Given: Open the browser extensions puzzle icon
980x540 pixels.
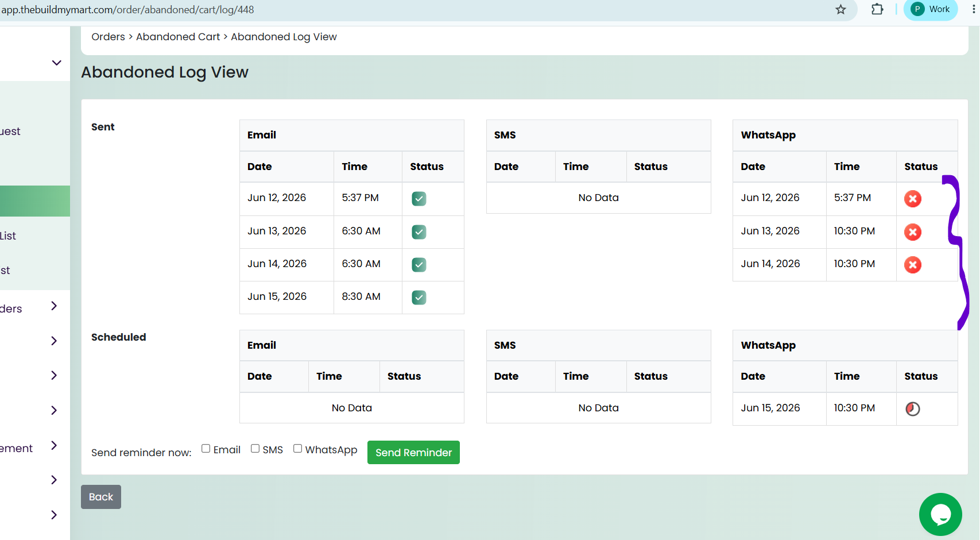Looking at the screenshot, I should click(x=877, y=9).
